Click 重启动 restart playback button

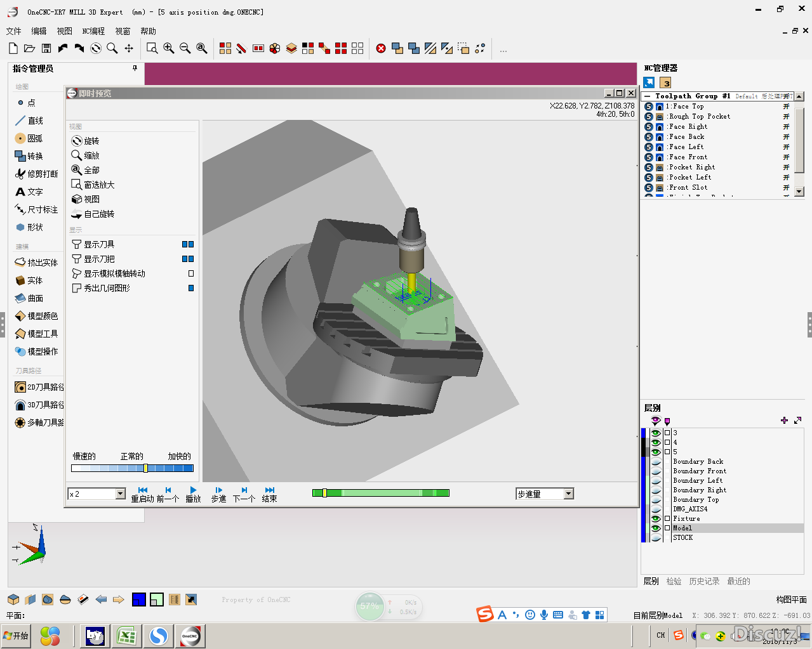142,494
